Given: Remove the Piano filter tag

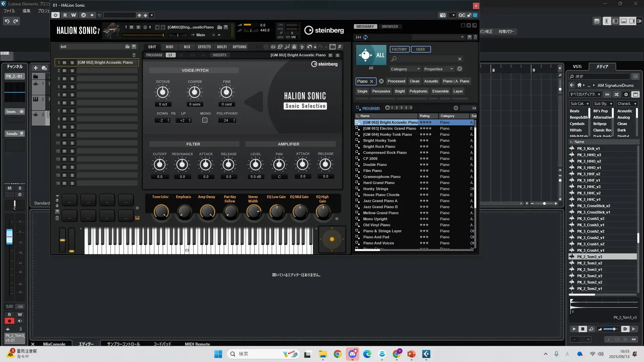Looking at the screenshot, I should click(372, 81).
